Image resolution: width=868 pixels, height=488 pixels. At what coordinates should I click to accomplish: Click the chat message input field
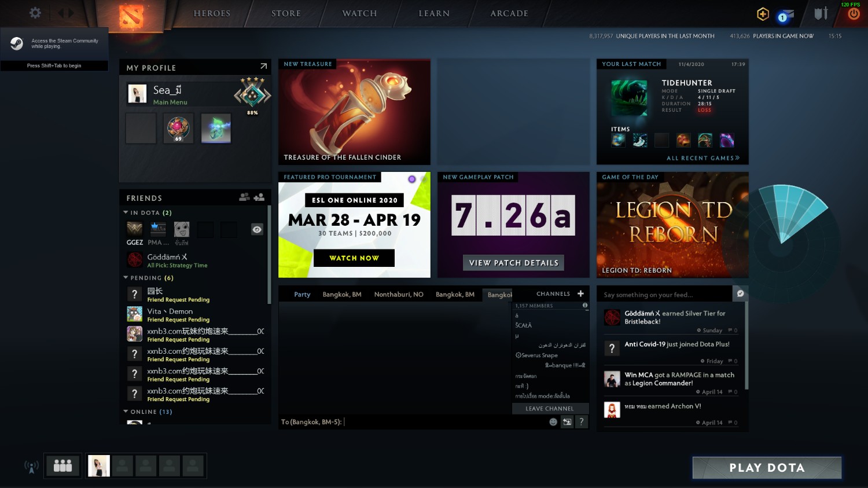coord(413,422)
